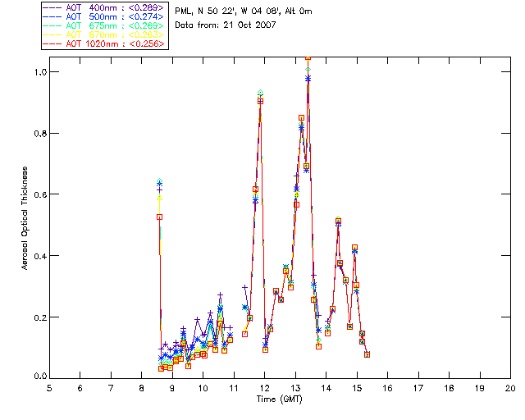Image resolution: width=525 pixels, height=420 pixels.
Task: Click the red square marker at the 8.6h start point
Action: [x=160, y=217]
